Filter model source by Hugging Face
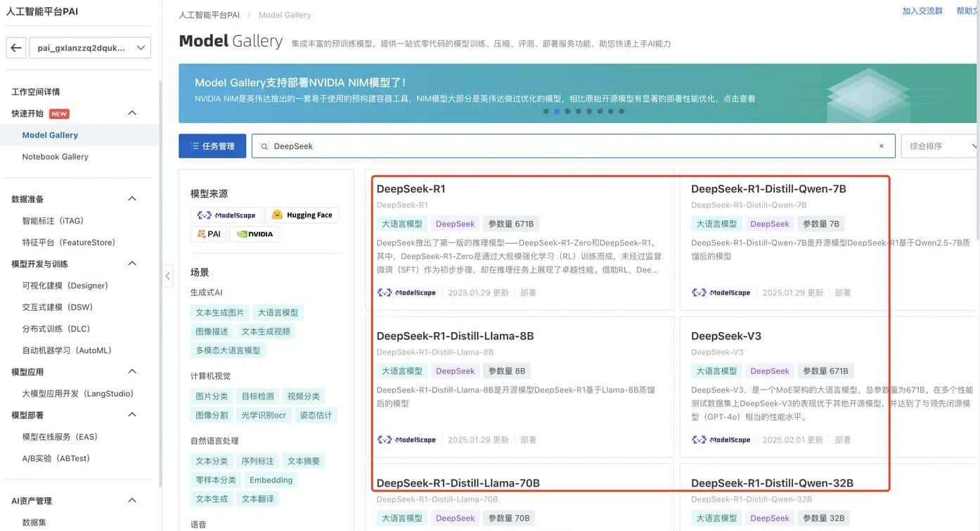 tap(302, 215)
